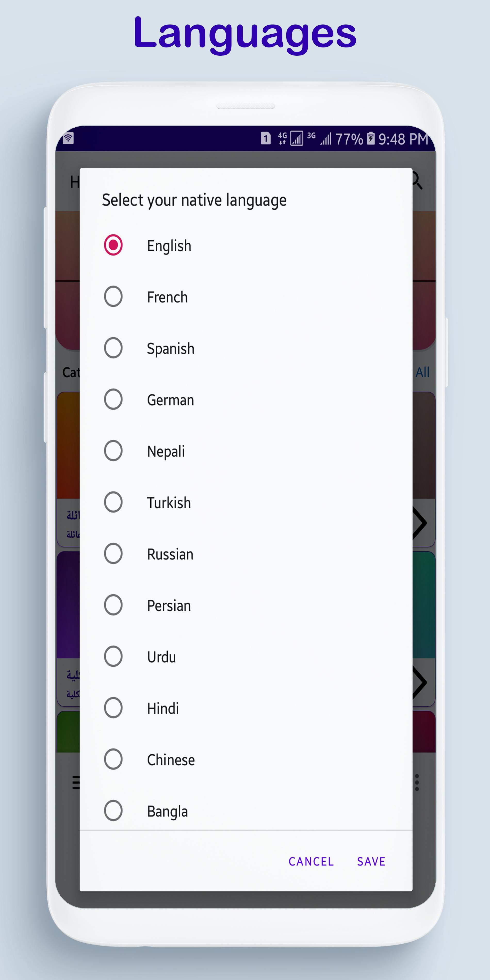The width and height of the screenshot is (490, 980).
Task: Select the English radio button
Action: coord(113,245)
